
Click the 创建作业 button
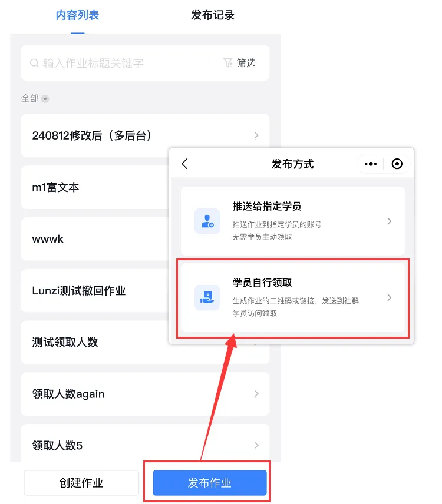(x=81, y=483)
